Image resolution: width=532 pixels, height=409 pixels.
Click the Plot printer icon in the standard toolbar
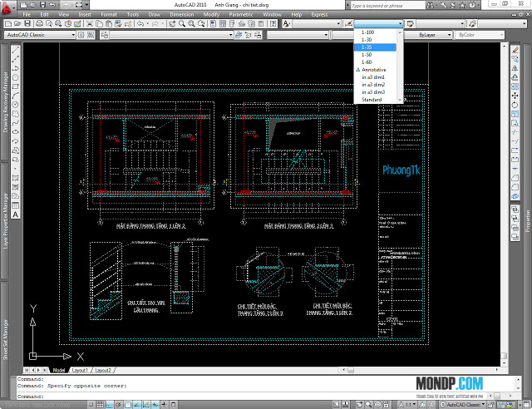coord(39,24)
